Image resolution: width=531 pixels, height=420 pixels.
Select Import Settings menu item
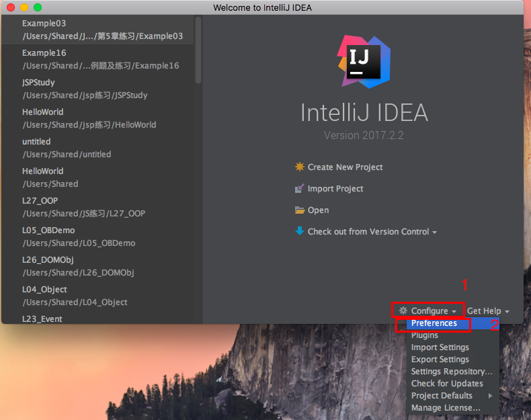(x=453, y=347)
